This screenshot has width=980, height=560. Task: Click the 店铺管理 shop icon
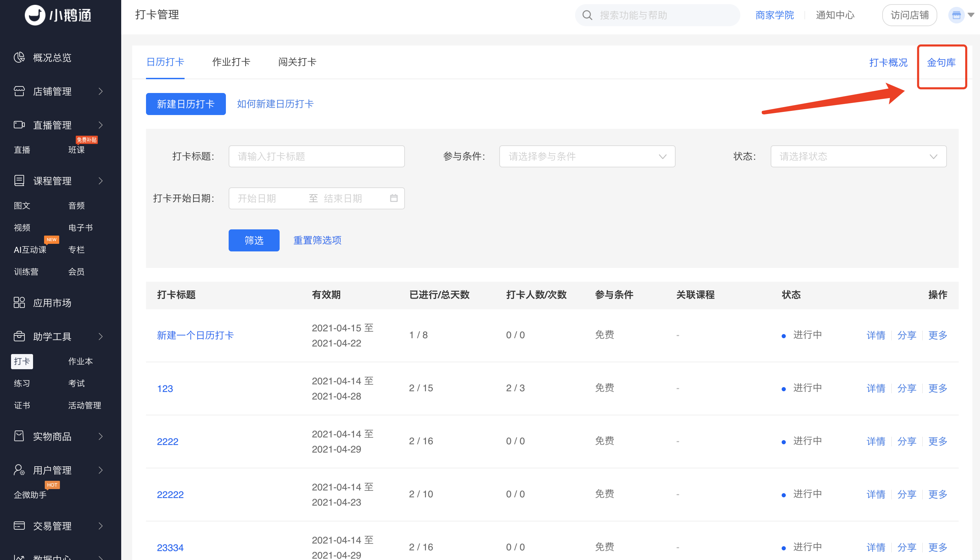(19, 91)
